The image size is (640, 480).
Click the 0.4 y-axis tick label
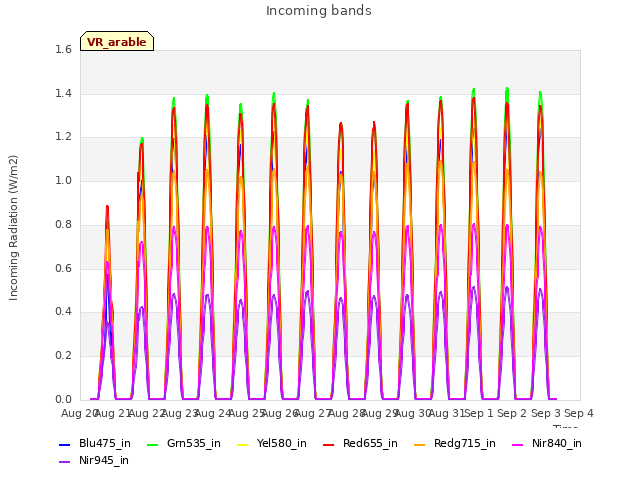click(63, 311)
